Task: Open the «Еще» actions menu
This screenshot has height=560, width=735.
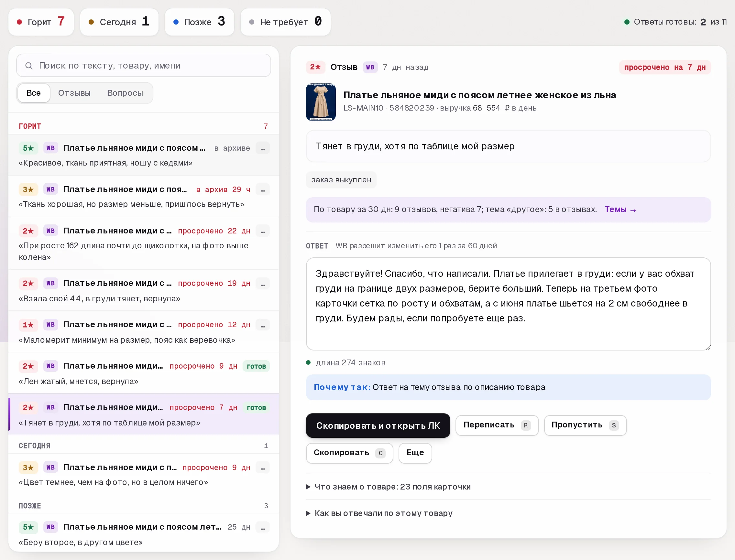Action: (x=415, y=453)
